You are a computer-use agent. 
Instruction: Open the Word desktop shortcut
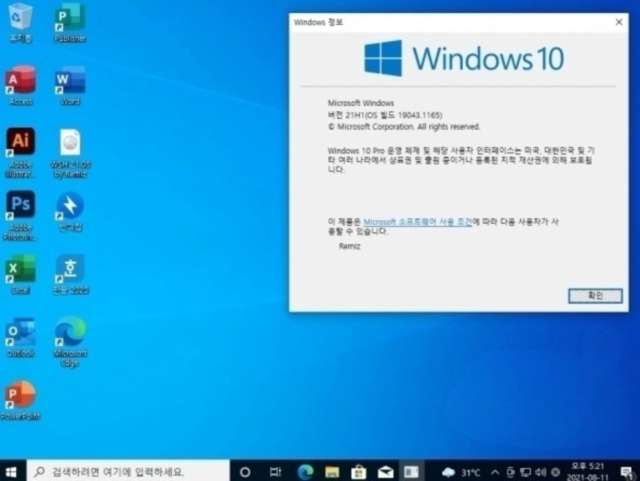tap(70, 80)
